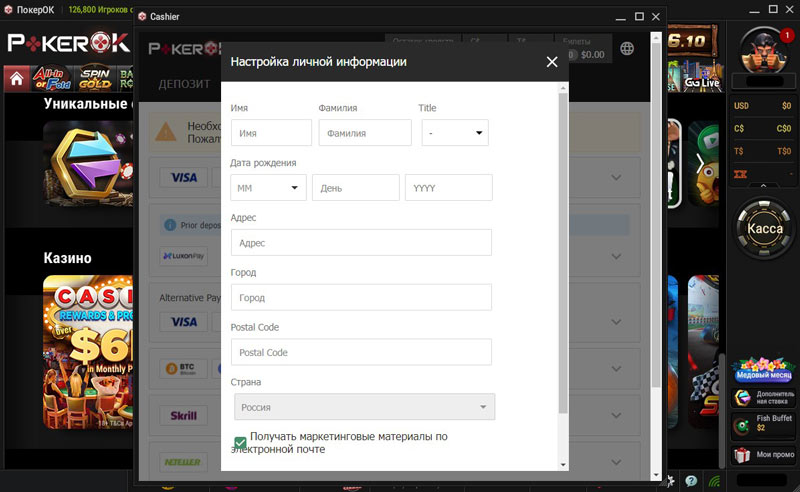Click the next arrow on game carousel
Viewport: 800px width, 492px height.
pos(700,164)
